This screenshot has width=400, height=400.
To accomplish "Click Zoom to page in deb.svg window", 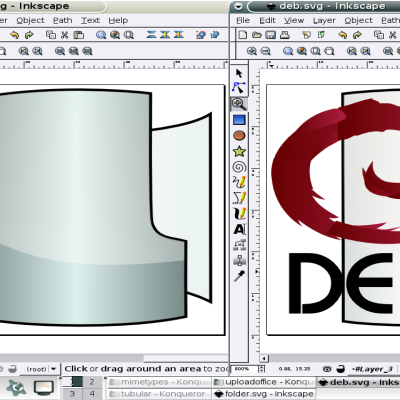I will (x=315, y=51).
